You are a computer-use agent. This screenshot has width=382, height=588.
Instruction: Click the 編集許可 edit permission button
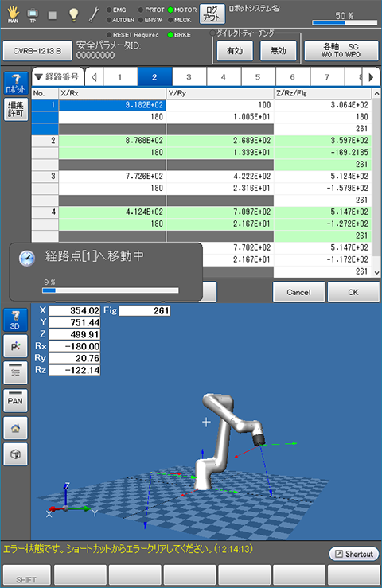[x=16, y=109]
